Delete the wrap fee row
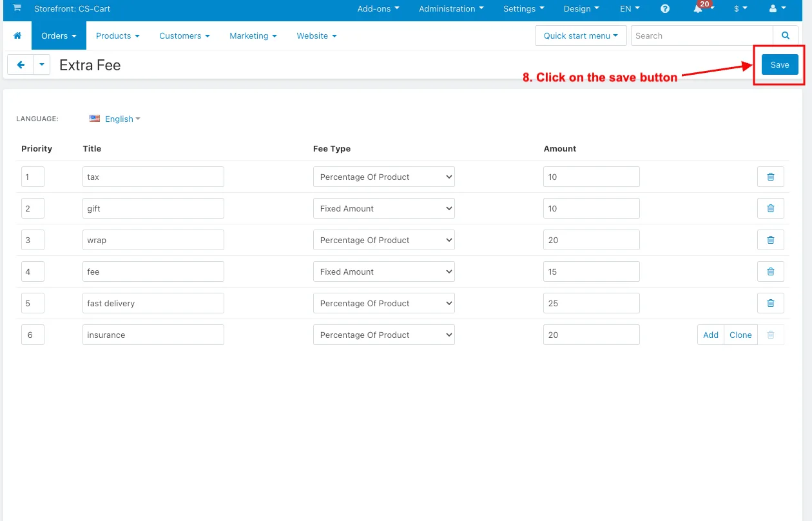 coord(771,240)
